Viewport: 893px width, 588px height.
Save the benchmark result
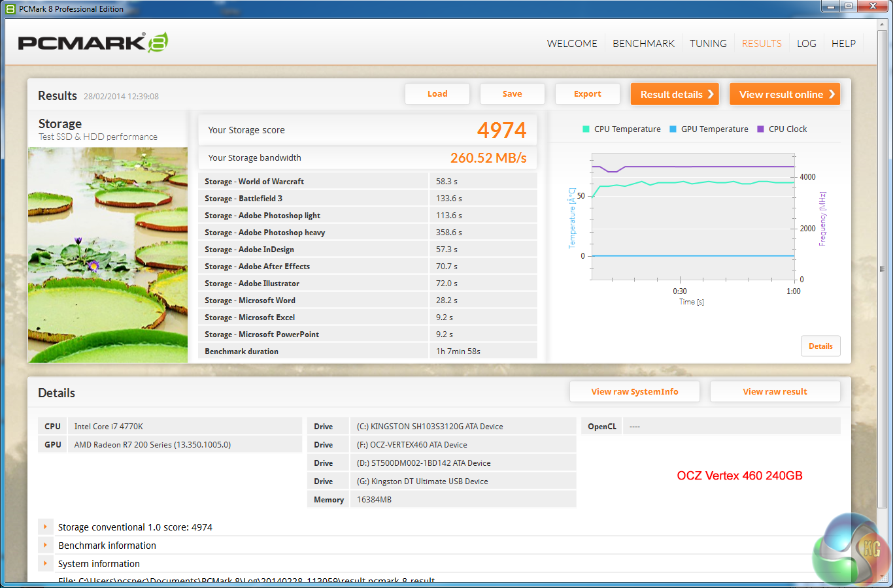[x=512, y=94]
